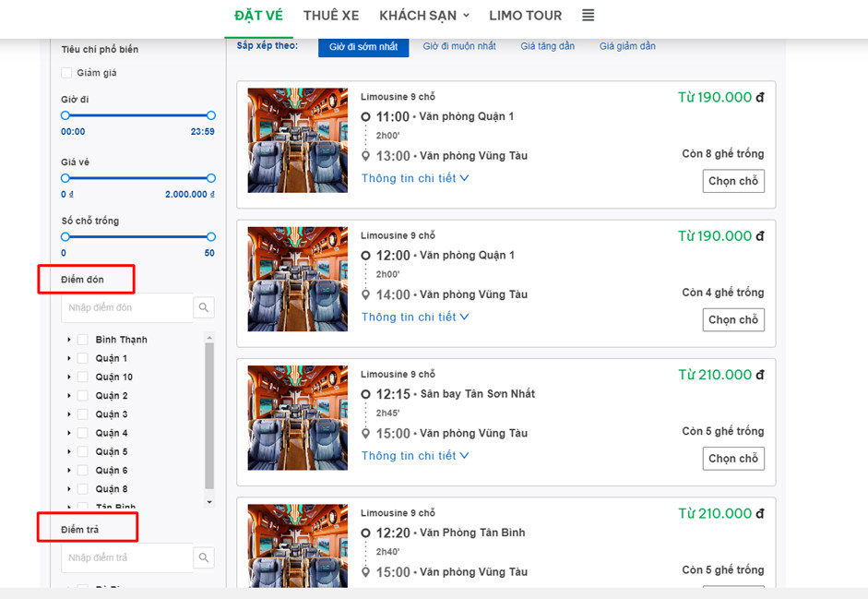Expand Thông tin chi tiết for 12:15 trip

click(x=415, y=455)
